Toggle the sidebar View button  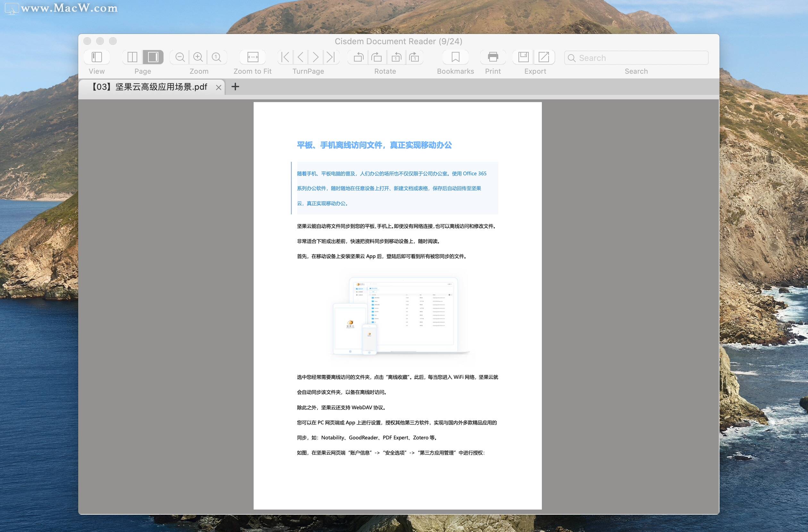(x=97, y=57)
